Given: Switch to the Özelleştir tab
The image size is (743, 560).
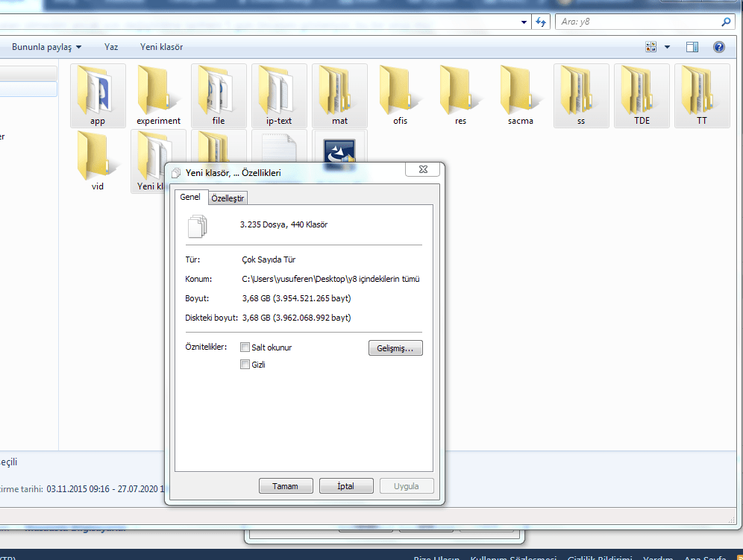Looking at the screenshot, I should pyautogui.click(x=228, y=198).
